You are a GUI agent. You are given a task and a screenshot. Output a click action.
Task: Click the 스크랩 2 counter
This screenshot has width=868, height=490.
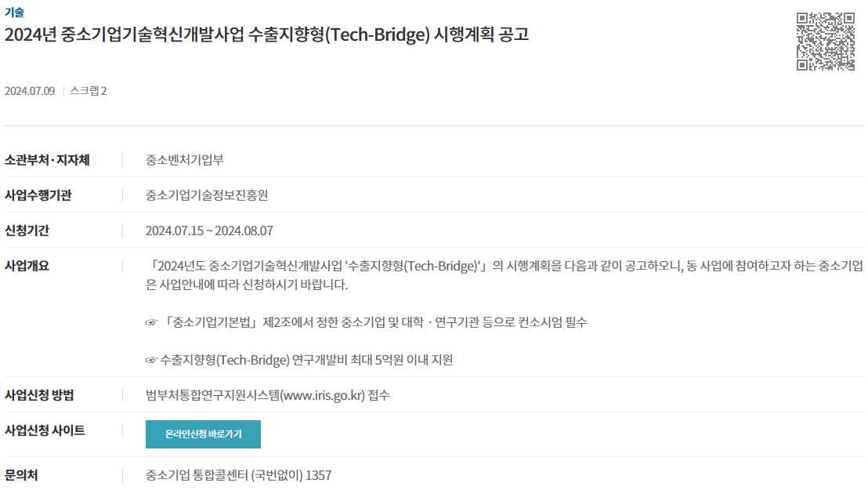[88, 91]
